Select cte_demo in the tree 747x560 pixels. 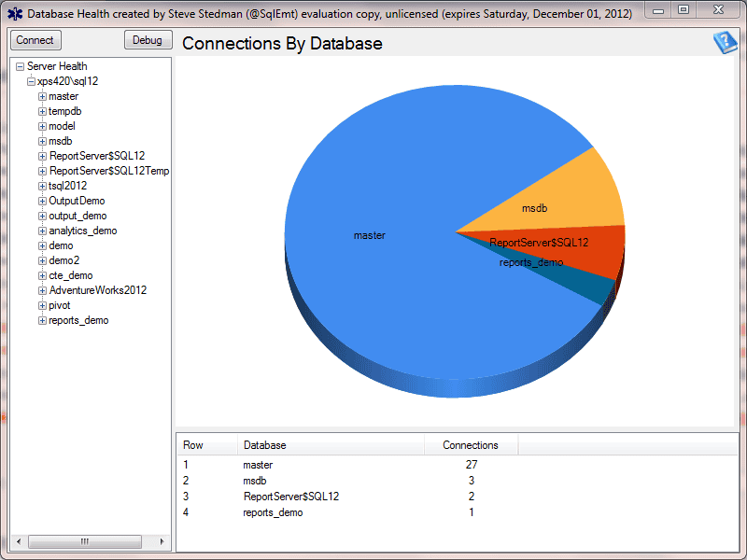click(71, 275)
